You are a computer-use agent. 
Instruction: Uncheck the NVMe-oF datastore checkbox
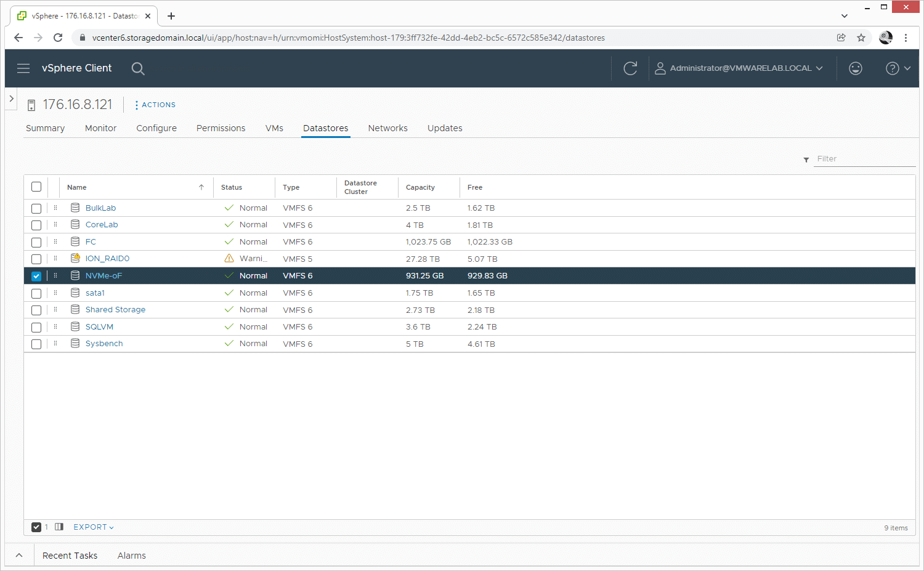[x=36, y=276]
